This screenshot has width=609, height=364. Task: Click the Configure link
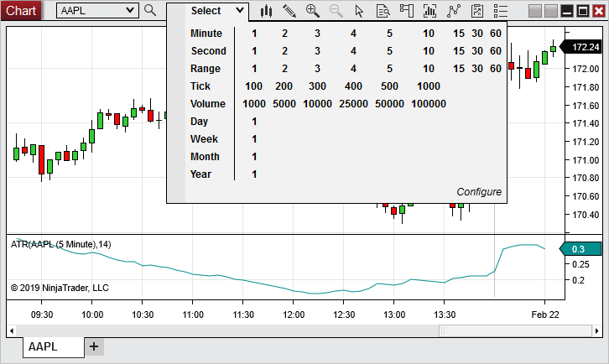click(479, 192)
